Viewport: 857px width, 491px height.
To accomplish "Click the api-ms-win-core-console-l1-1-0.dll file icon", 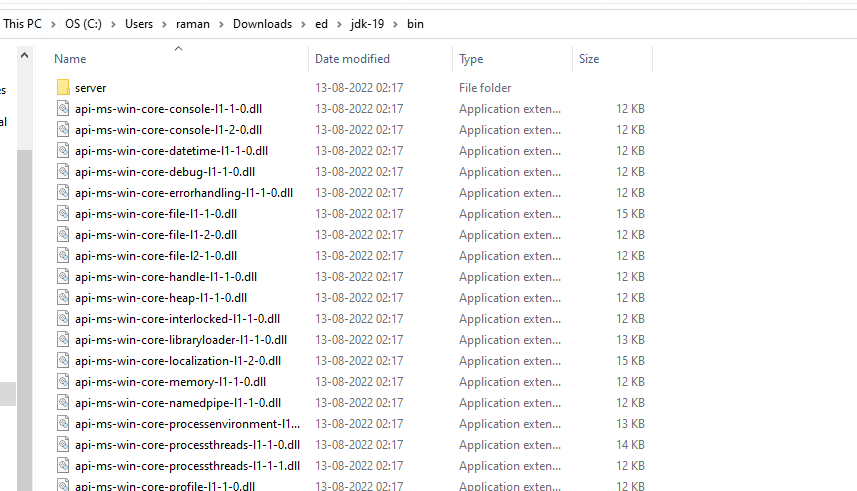I will coord(63,108).
